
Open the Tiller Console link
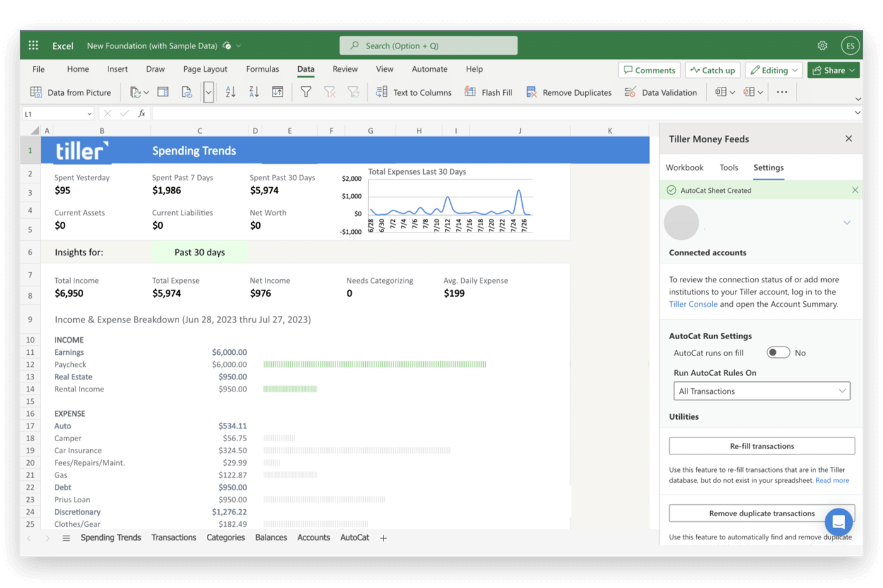coord(693,304)
